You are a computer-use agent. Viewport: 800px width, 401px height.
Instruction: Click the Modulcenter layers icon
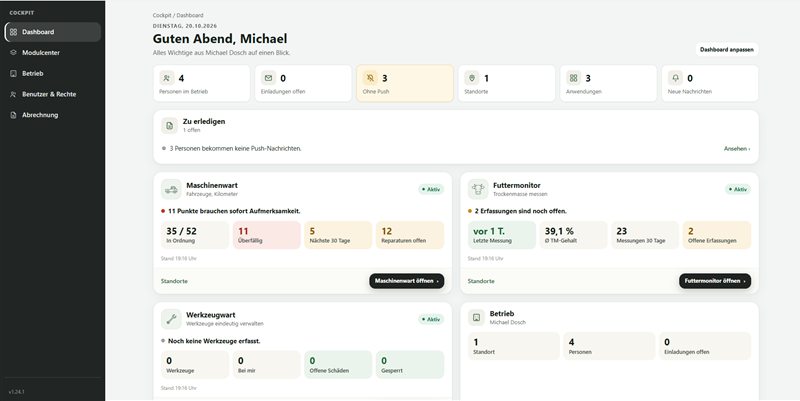click(13, 53)
